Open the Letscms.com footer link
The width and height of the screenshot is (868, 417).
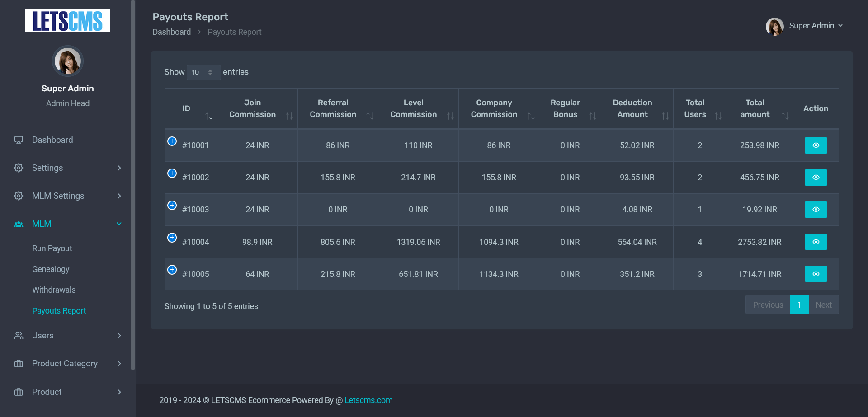coord(368,400)
